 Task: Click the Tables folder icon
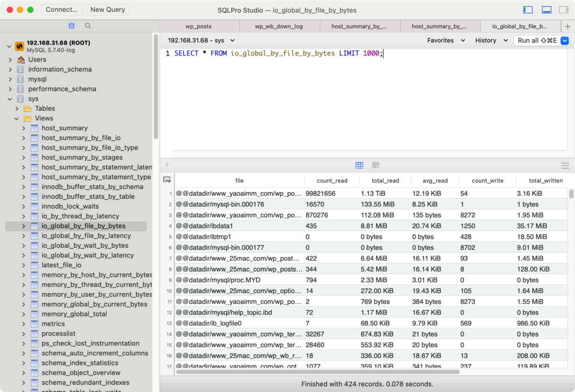[x=27, y=108]
